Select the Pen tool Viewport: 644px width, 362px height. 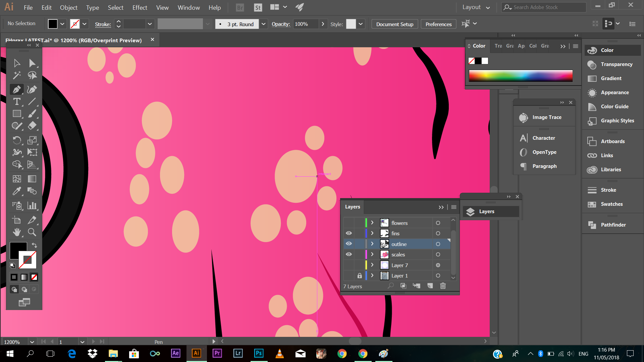(17, 89)
